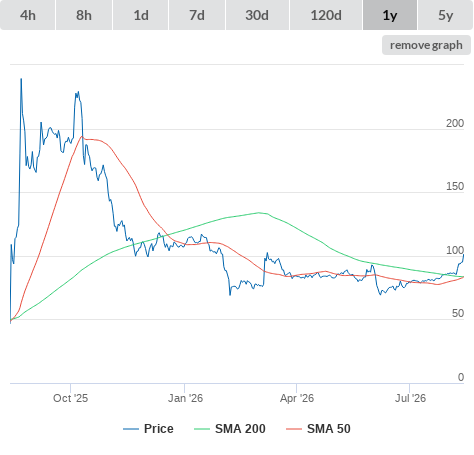Select the 4h time range tab
474x455 pixels.
[x=28, y=15]
